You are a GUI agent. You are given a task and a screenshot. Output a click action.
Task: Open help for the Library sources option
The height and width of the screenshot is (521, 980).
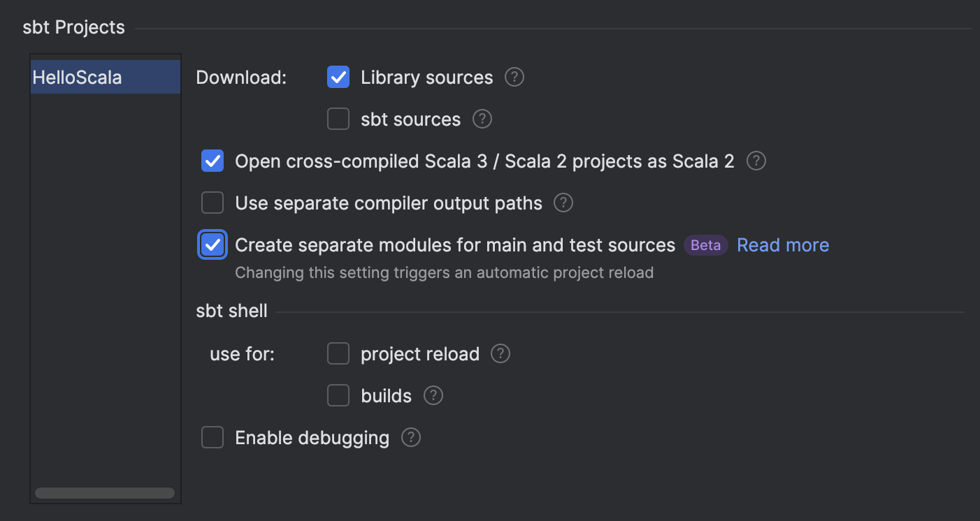click(x=514, y=77)
